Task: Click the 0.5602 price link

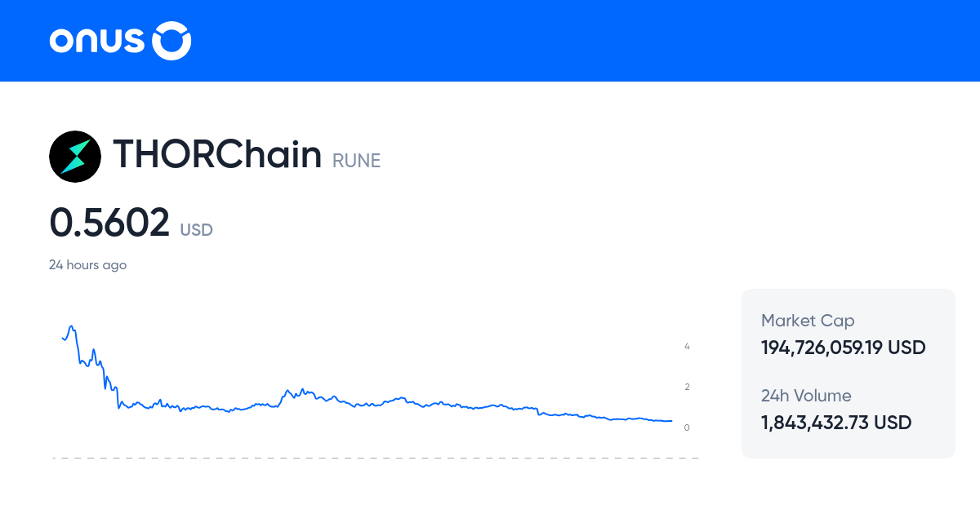Action: click(110, 222)
